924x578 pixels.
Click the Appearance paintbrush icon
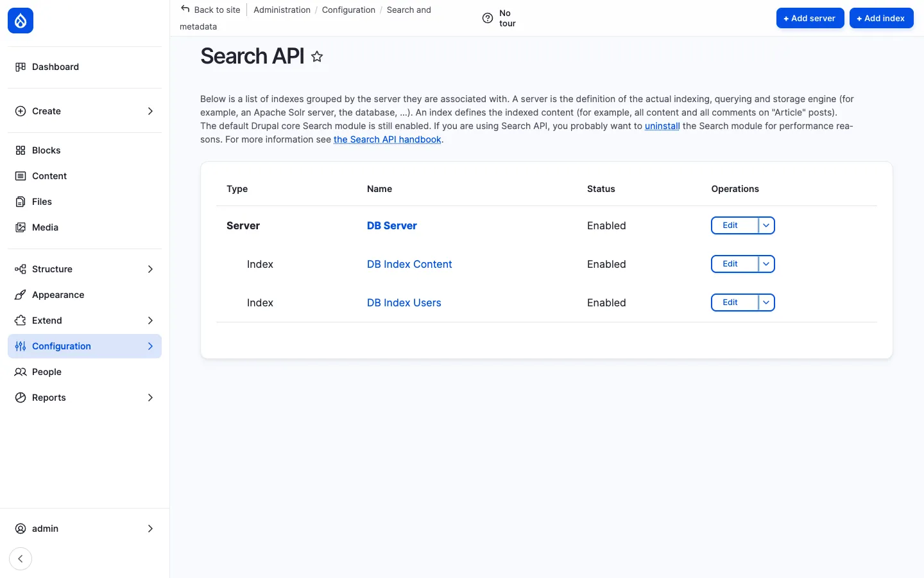(21, 295)
